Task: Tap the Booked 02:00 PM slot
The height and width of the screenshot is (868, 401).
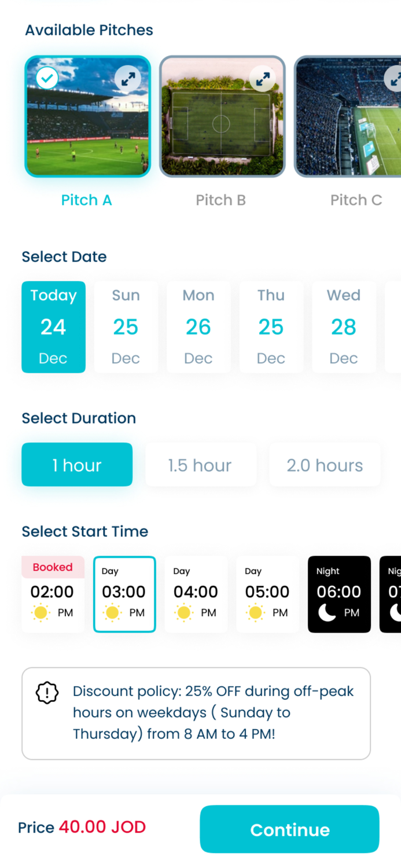Action: point(53,593)
